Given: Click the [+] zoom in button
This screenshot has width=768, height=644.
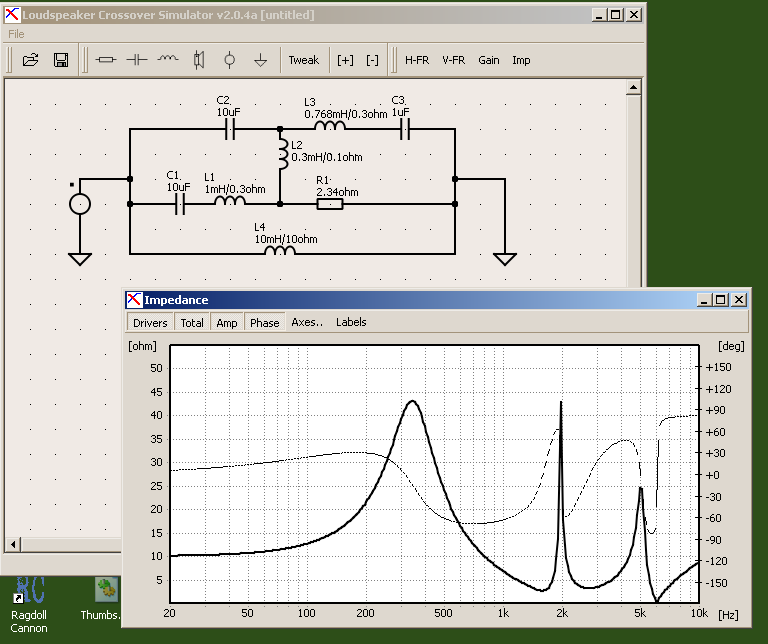Looking at the screenshot, I should tap(345, 60).
